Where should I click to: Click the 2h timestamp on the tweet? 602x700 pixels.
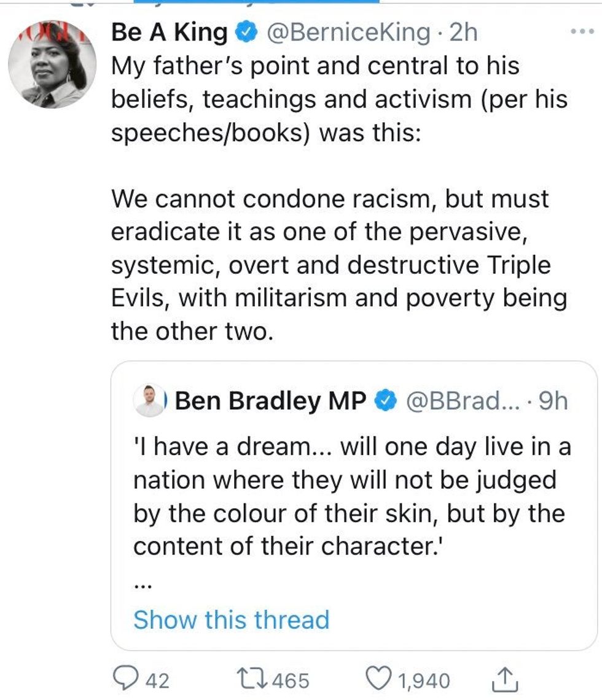(x=464, y=33)
